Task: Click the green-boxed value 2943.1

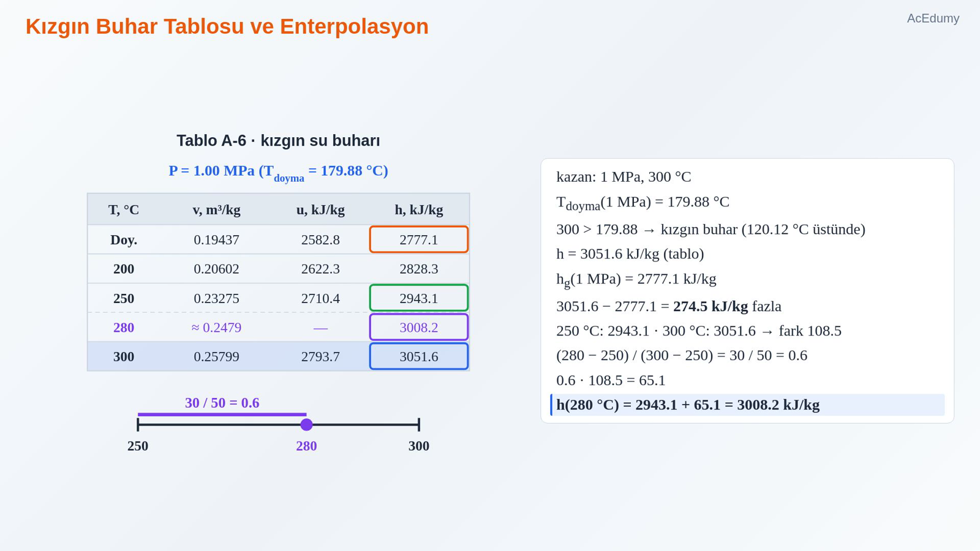Action: click(x=419, y=298)
